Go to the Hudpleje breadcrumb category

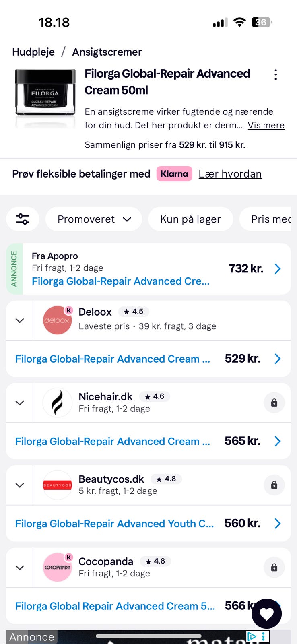[x=33, y=52]
